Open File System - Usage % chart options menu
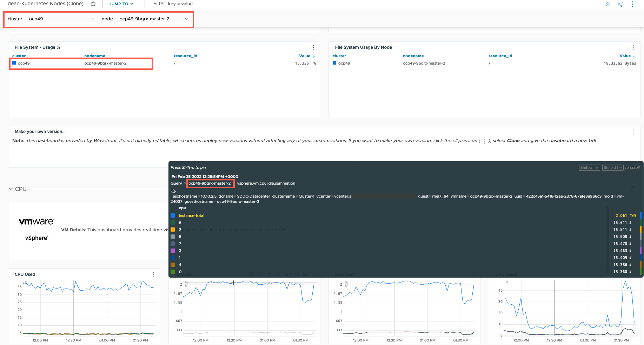The width and height of the screenshot is (644, 345). [313, 48]
